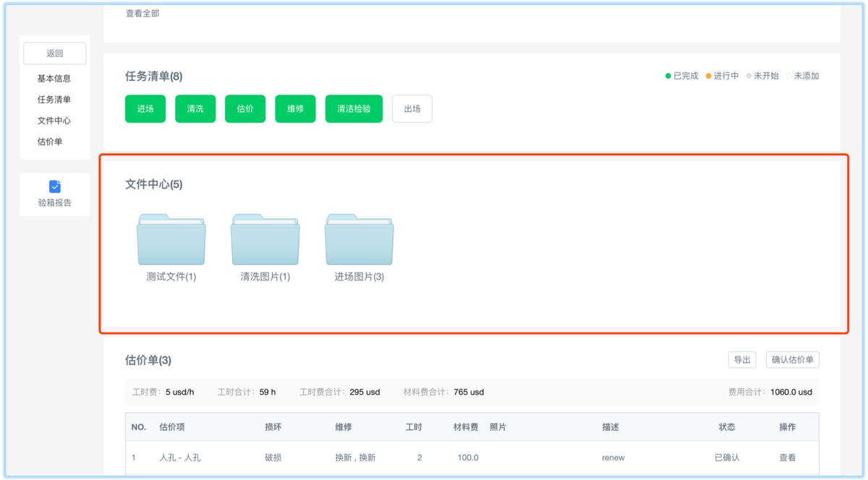The width and height of the screenshot is (868, 480).
Task: Click the 人孔 - 人孔 cell
Action: 180,458
